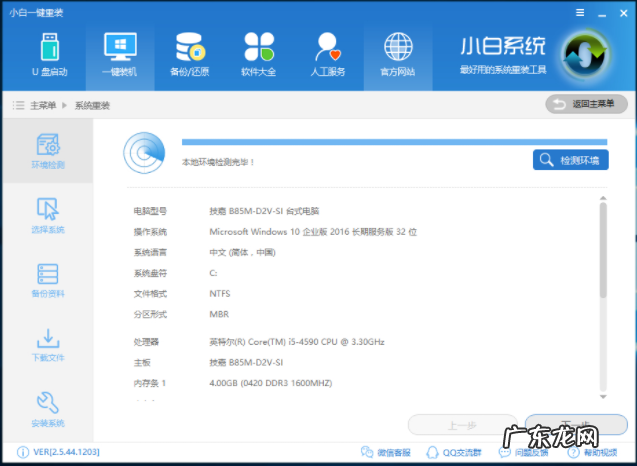The image size is (637, 466).
Task: Minimize the 小白一键重装 window
Action: pyautogui.click(x=602, y=13)
